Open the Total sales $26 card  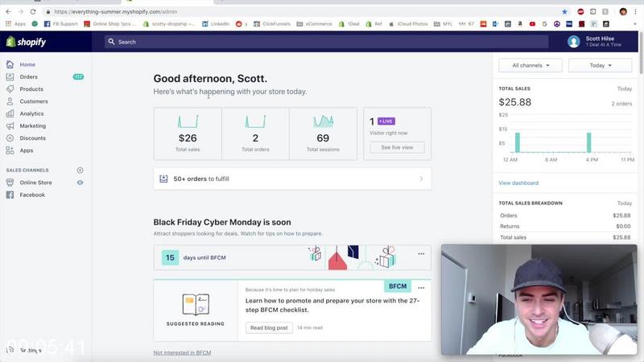coord(188,134)
